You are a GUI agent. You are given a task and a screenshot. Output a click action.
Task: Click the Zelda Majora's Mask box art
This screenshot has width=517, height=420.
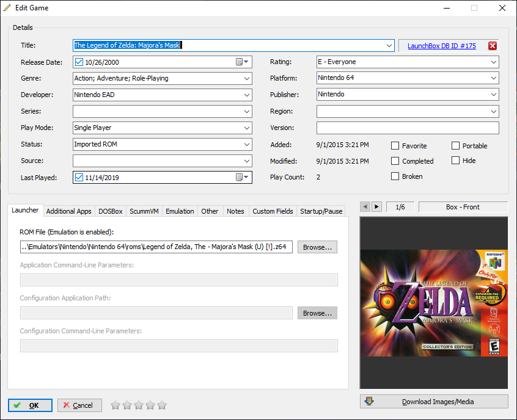pyautogui.click(x=434, y=303)
